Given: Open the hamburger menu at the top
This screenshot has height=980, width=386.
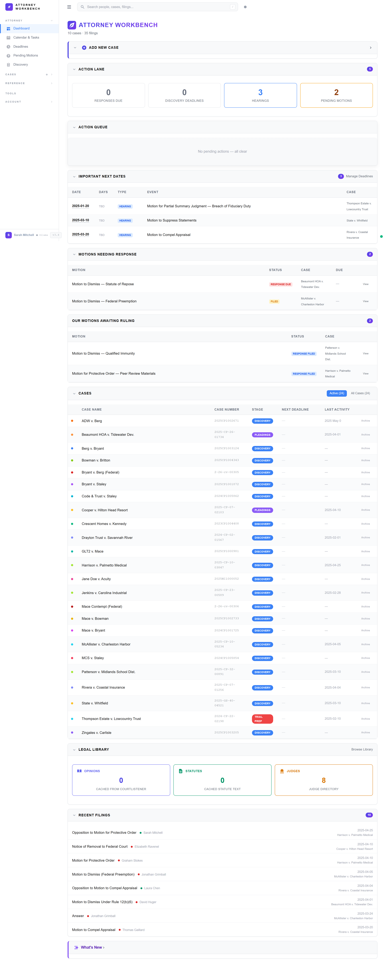Looking at the screenshot, I should (x=69, y=7).
